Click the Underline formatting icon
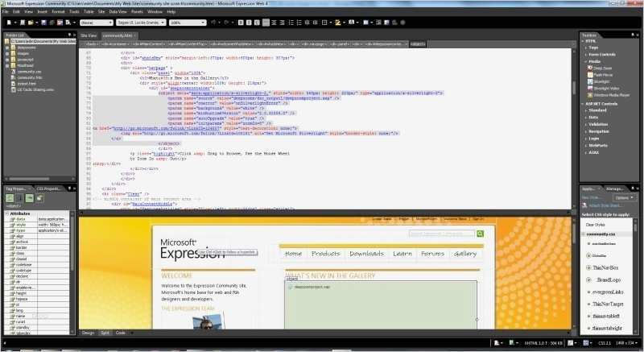The image size is (644, 352). click(x=257, y=23)
